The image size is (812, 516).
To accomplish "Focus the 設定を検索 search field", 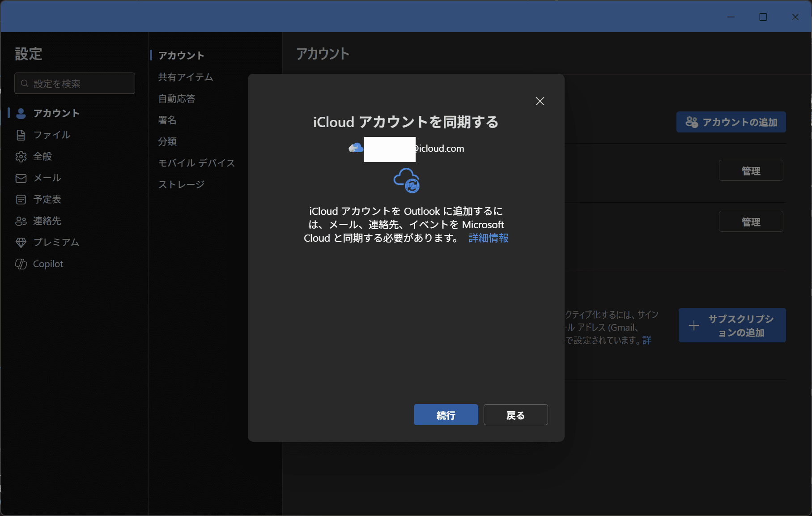I will (75, 84).
